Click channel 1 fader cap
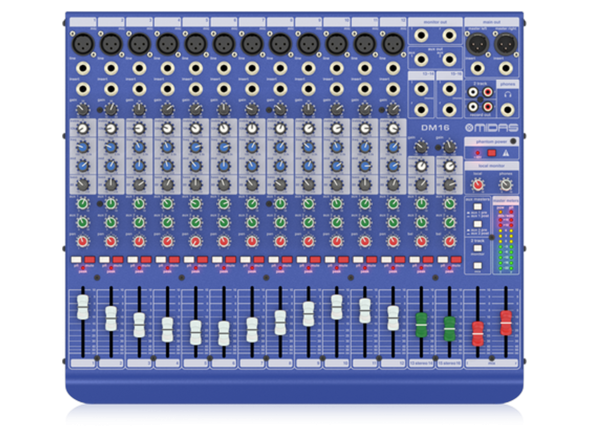The width and height of the screenshot is (589, 441). coord(83,307)
